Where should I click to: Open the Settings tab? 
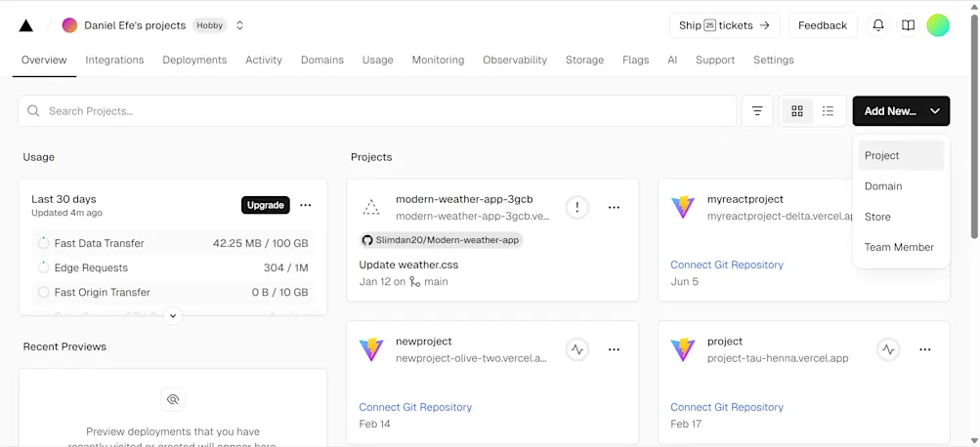click(773, 60)
